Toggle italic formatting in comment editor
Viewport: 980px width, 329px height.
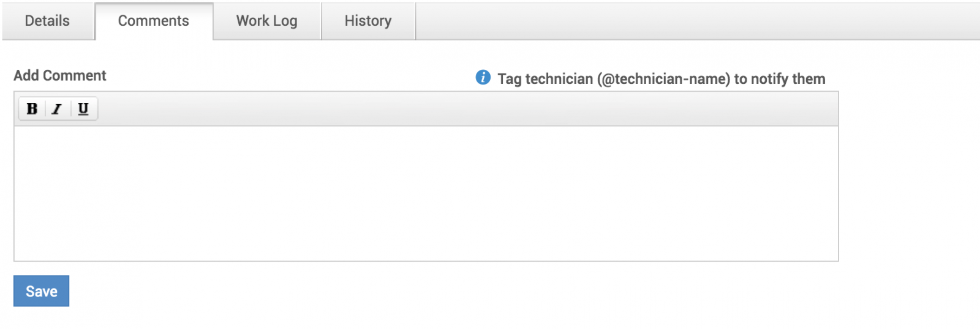pyautogui.click(x=57, y=109)
